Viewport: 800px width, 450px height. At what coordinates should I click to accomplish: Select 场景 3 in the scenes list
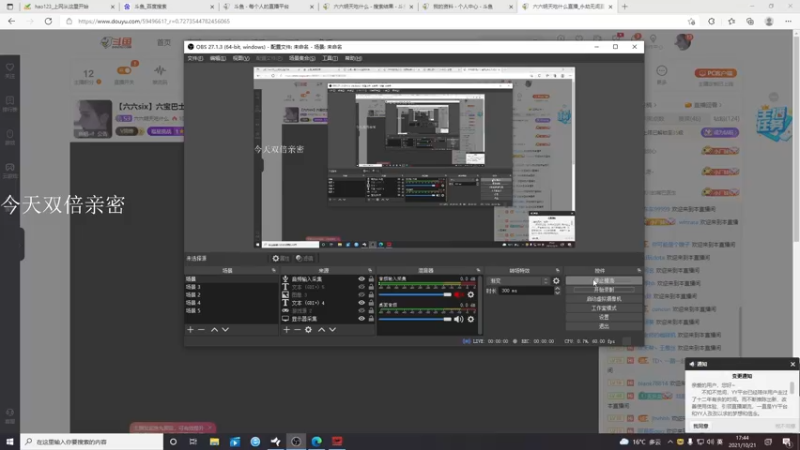(x=231, y=287)
